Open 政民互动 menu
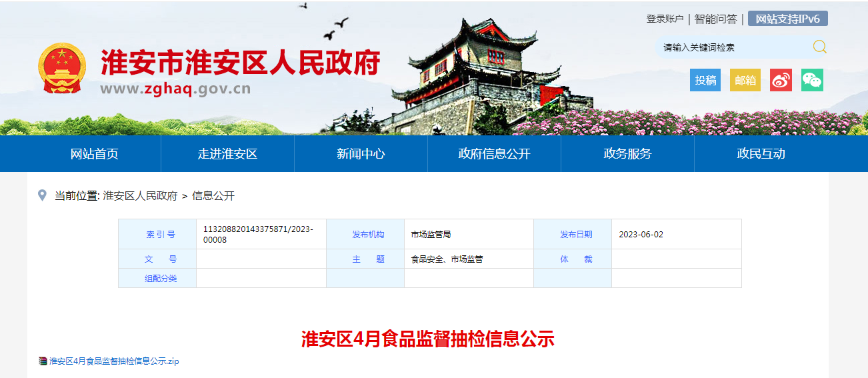 (x=761, y=154)
